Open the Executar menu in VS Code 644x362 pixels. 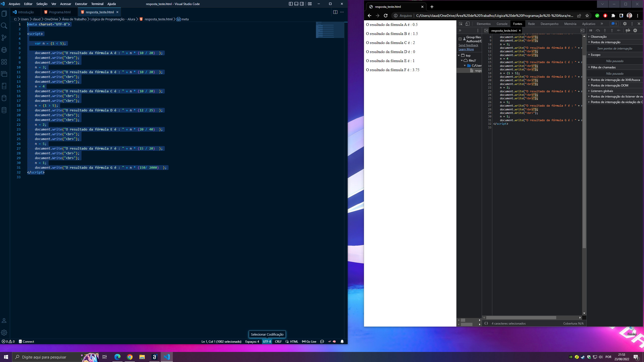pyautogui.click(x=81, y=4)
